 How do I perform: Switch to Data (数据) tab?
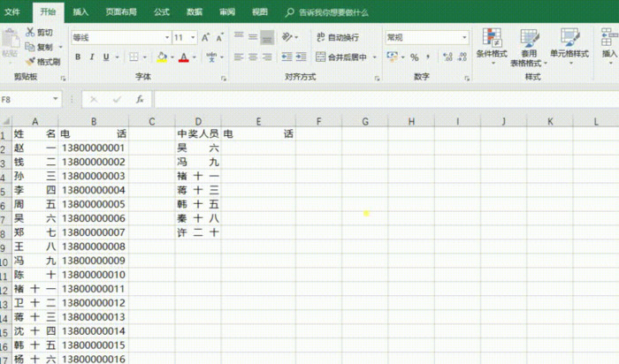195,11
